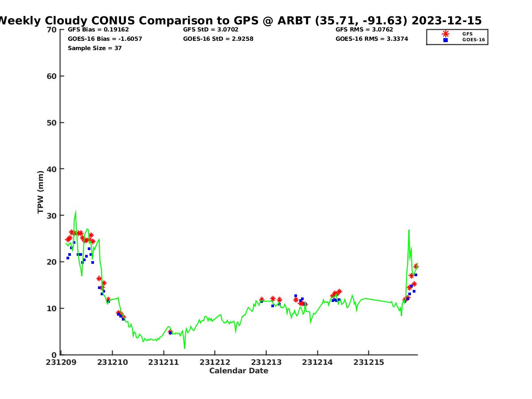Viewport: 532px width, 399px height.
Task: Click the red GFS asterisk in legend
Action: coord(446,34)
